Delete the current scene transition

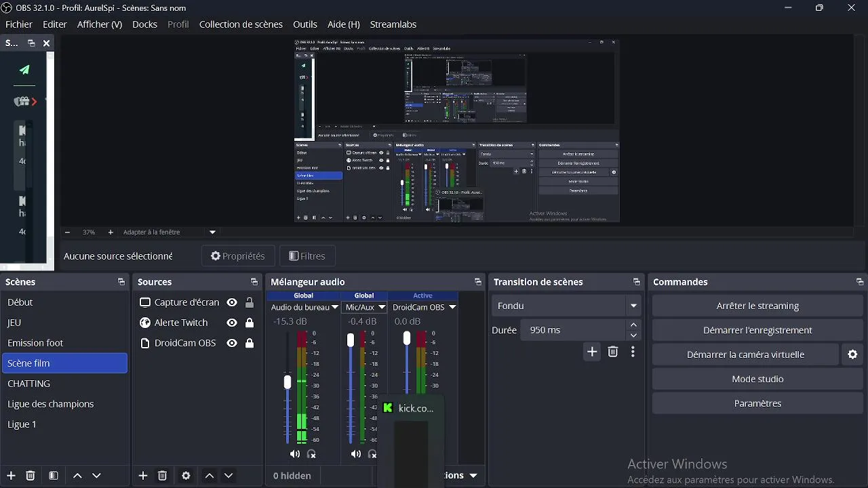pyautogui.click(x=613, y=352)
